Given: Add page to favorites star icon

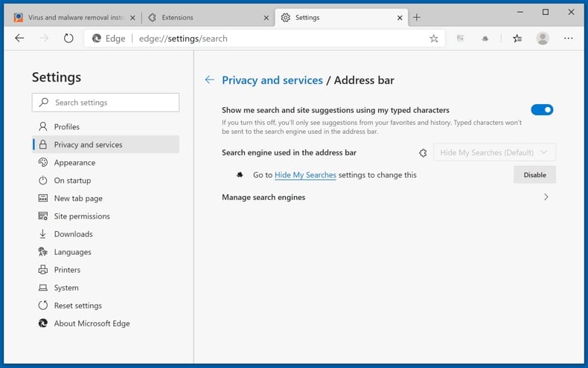Looking at the screenshot, I should [x=434, y=39].
